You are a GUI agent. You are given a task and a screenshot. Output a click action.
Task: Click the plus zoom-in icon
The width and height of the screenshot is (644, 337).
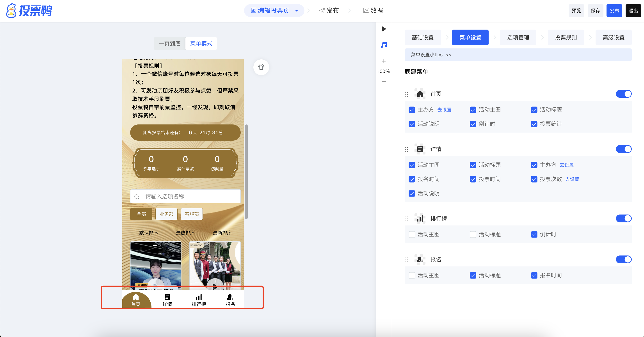tap(384, 61)
